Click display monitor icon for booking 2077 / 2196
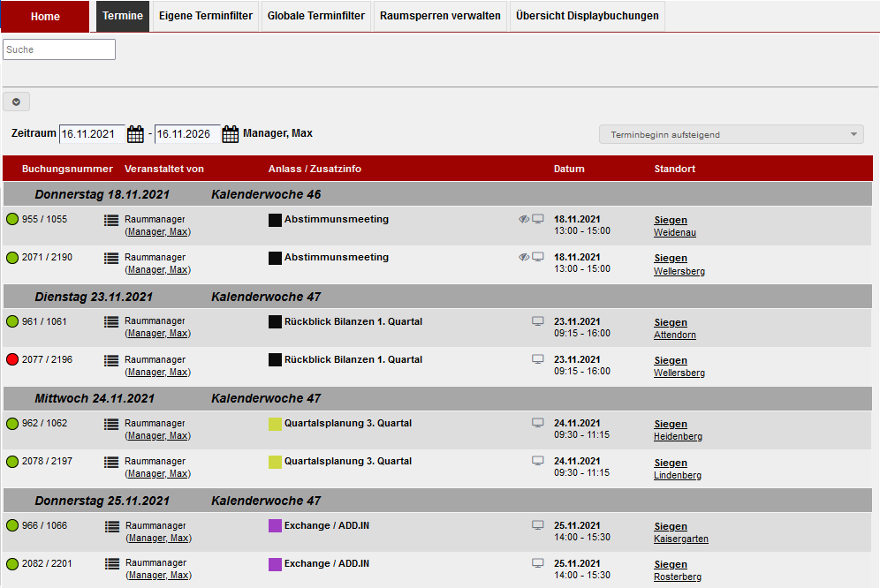This screenshot has width=880, height=588. point(538,359)
